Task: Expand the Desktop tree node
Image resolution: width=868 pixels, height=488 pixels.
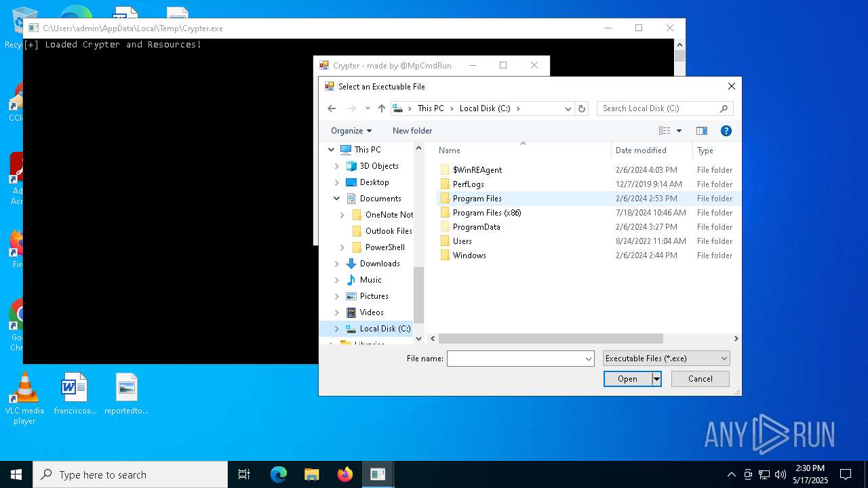Action: pyautogui.click(x=337, y=182)
